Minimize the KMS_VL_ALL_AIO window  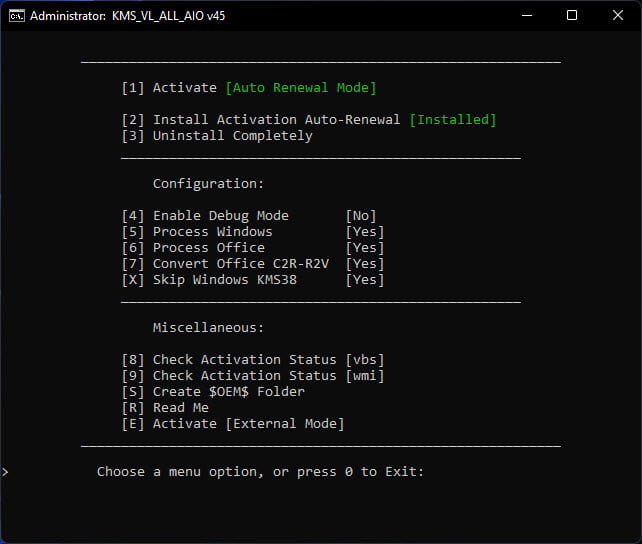tap(527, 16)
